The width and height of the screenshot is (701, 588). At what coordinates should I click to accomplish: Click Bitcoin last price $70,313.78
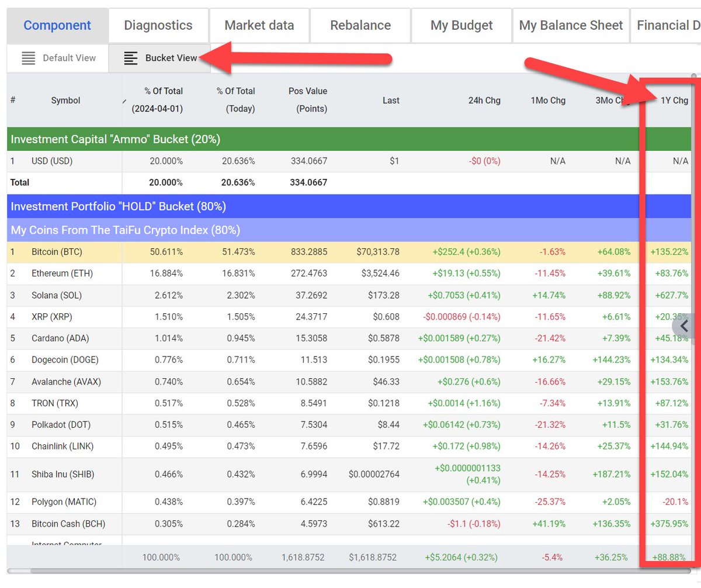pyautogui.click(x=378, y=252)
